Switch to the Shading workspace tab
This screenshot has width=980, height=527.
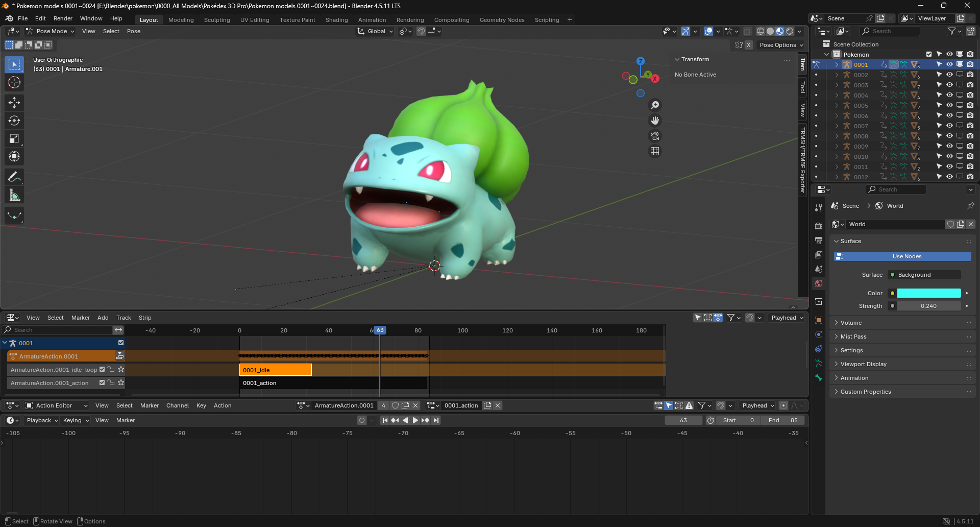[336, 20]
